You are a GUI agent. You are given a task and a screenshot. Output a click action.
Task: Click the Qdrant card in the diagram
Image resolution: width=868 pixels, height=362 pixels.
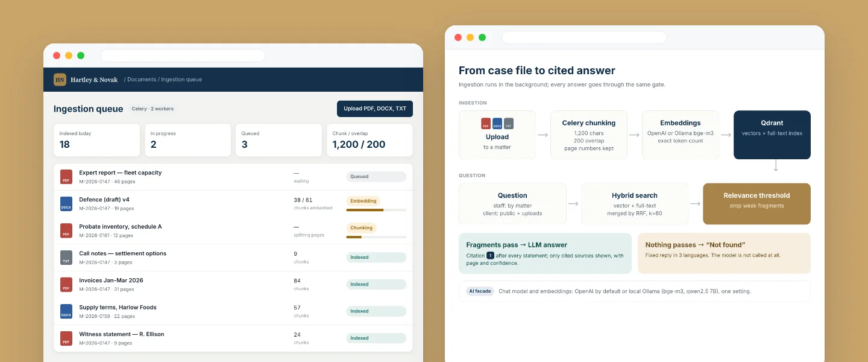coord(772,135)
